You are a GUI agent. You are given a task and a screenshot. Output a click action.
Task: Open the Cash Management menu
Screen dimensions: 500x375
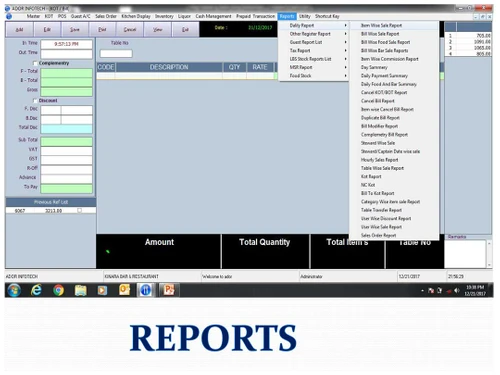213,16
